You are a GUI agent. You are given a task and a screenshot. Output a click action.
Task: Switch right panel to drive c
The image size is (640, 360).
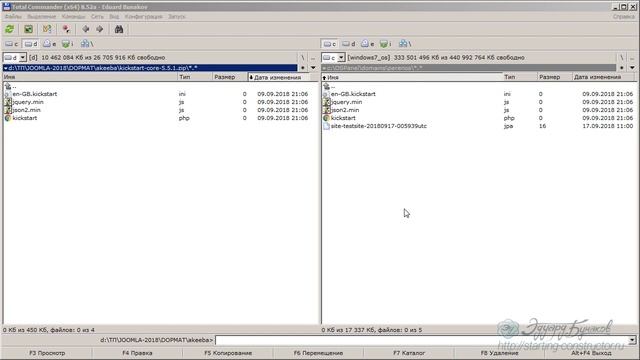330,44
